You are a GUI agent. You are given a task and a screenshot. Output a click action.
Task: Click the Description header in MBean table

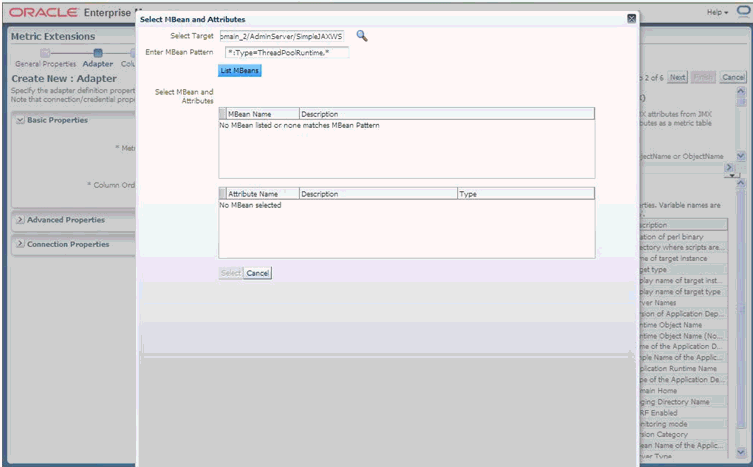[x=447, y=114]
